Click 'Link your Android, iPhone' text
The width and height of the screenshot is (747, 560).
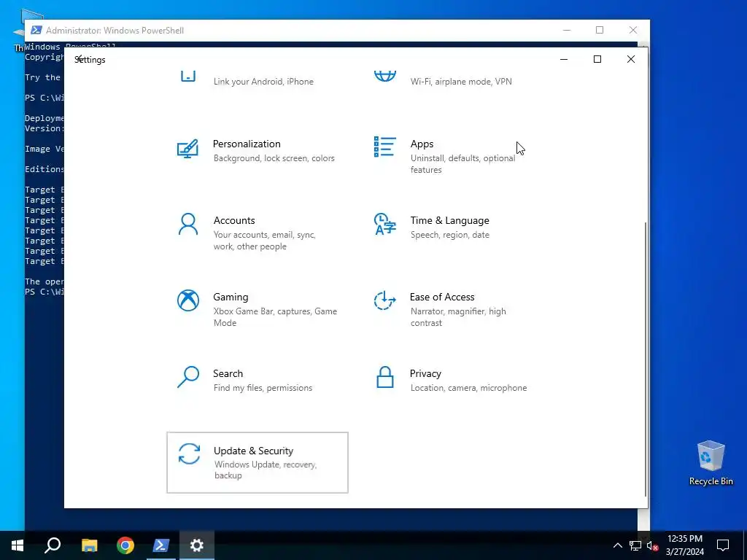tap(263, 82)
